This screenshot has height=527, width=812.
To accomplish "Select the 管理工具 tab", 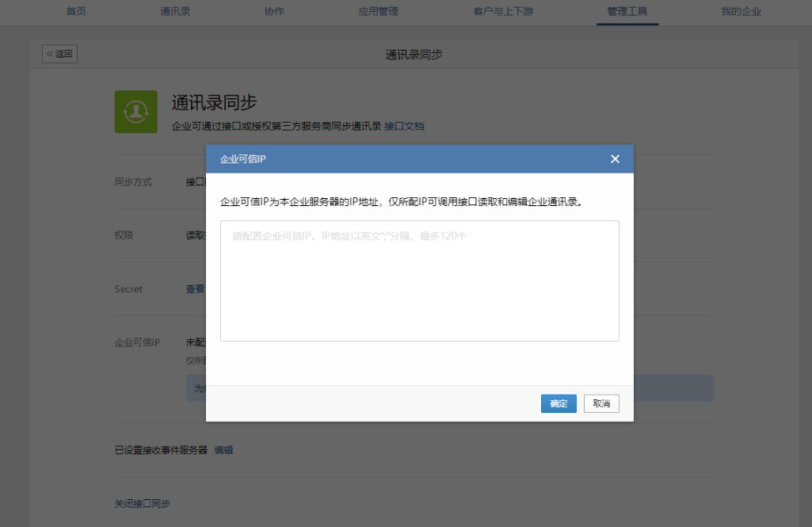I will (x=627, y=11).
